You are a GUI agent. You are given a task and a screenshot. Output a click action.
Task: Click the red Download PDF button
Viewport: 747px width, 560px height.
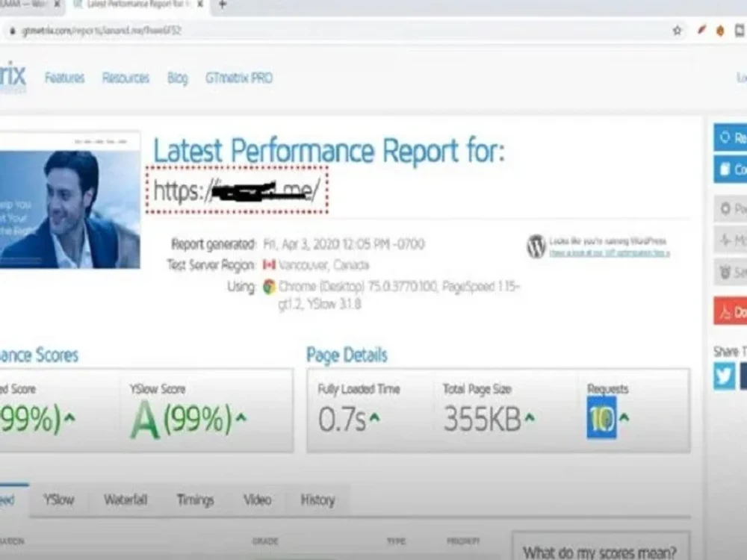pyautogui.click(x=731, y=311)
